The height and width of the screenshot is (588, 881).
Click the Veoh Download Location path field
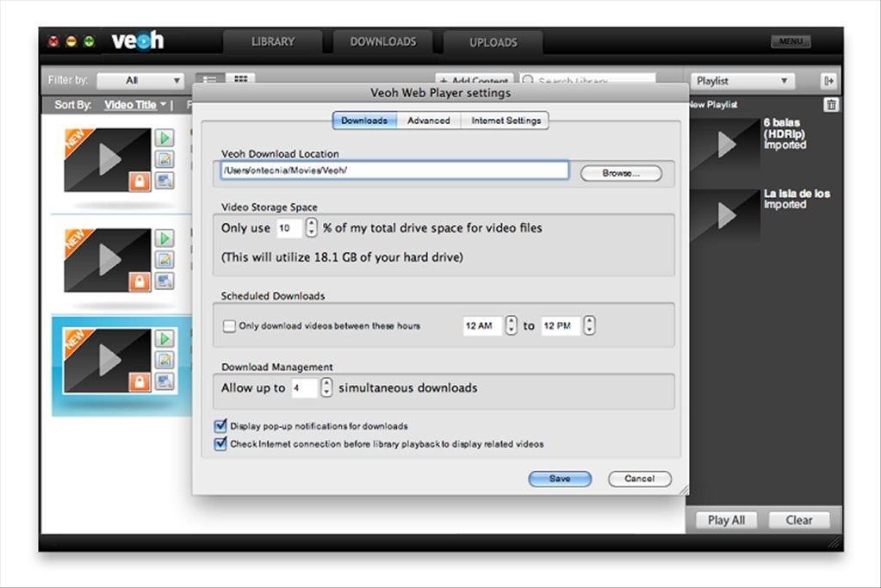point(394,170)
